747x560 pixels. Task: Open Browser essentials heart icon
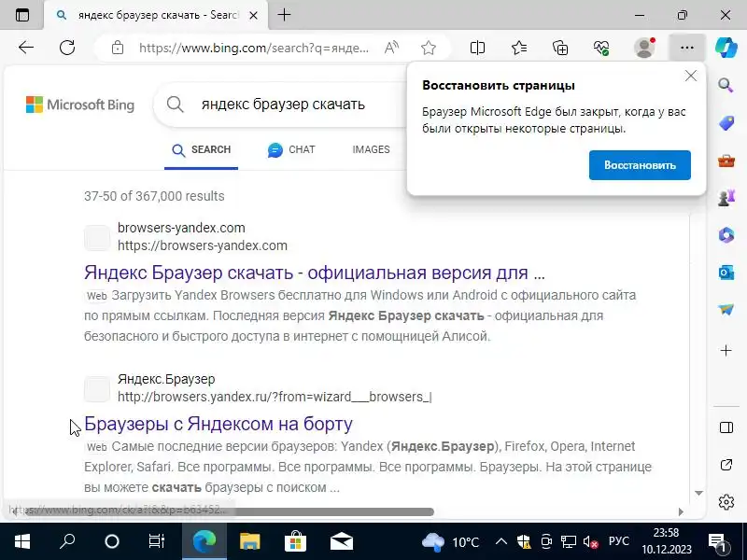coord(601,48)
